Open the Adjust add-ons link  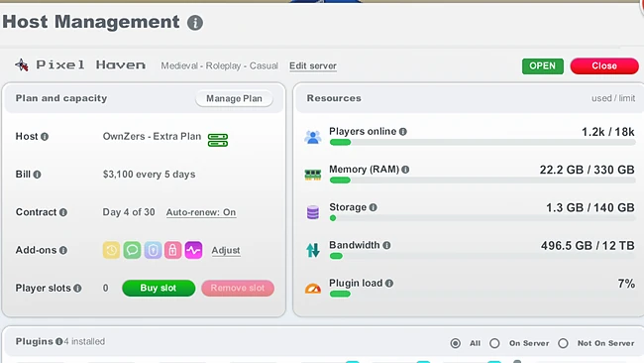pyautogui.click(x=226, y=250)
